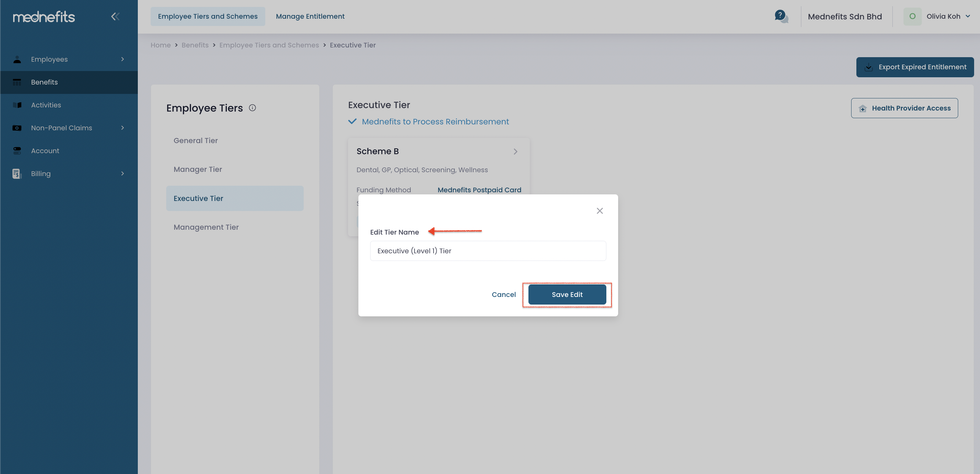
Task: Collapse the navigation sidebar with double chevron
Action: (x=115, y=16)
